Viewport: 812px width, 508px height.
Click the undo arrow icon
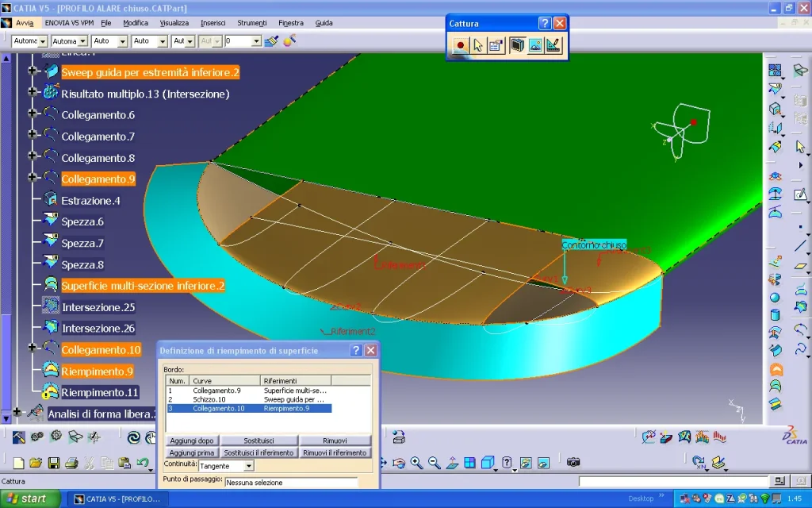143,463
